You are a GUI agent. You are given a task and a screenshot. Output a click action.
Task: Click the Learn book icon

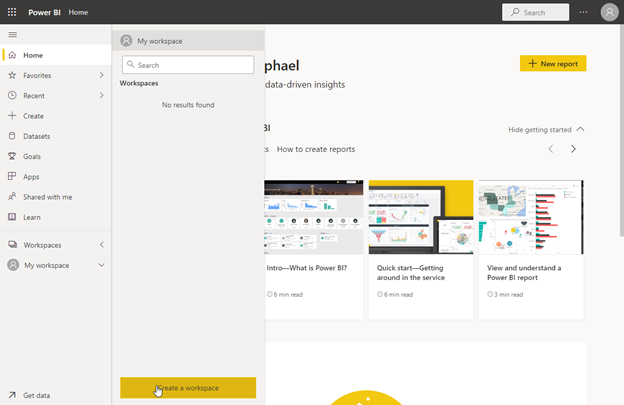pyautogui.click(x=12, y=217)
